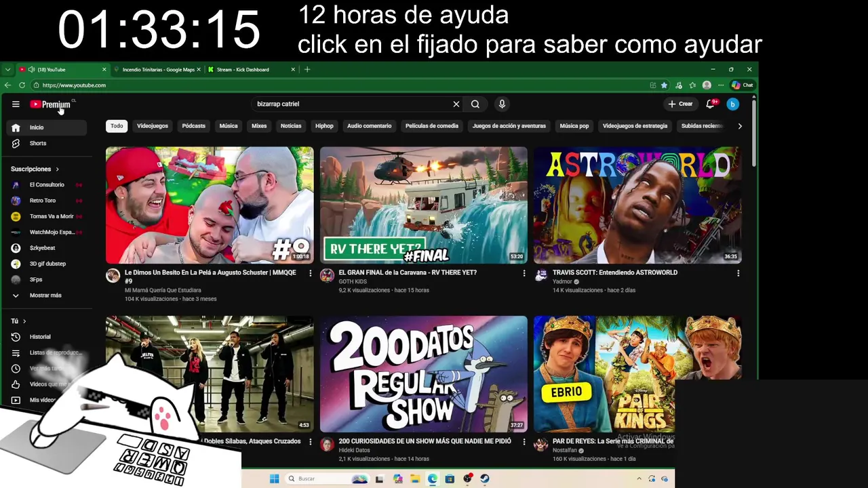Open the 3Fps channel subscription
Screen dimensions: 868x488
46,280
